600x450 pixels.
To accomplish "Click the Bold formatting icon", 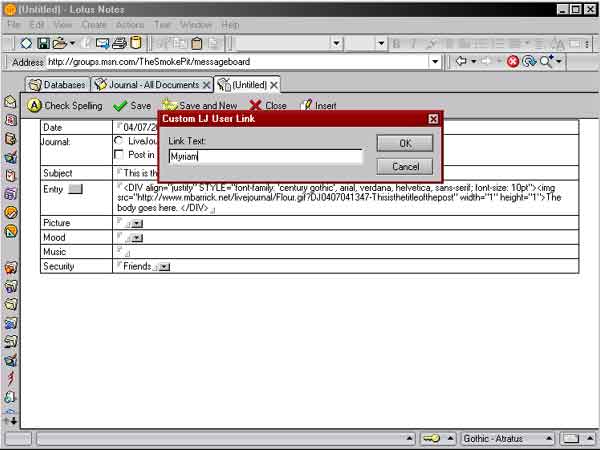I will (396, 44).
